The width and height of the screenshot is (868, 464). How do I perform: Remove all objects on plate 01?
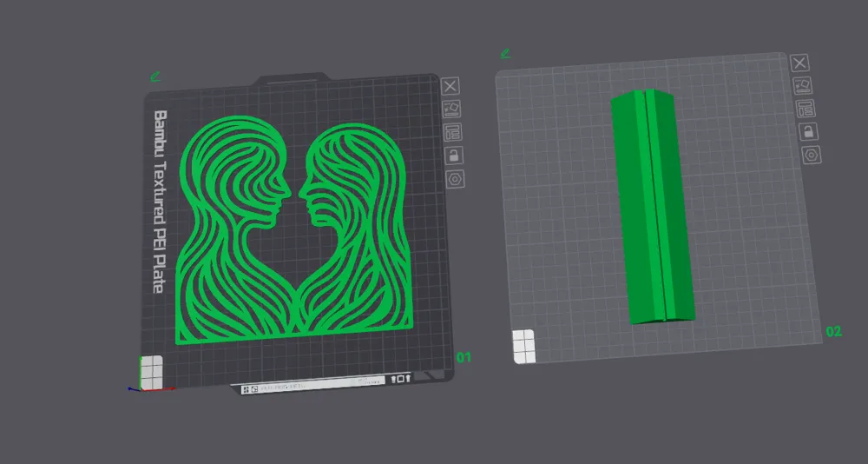[450, 86]
